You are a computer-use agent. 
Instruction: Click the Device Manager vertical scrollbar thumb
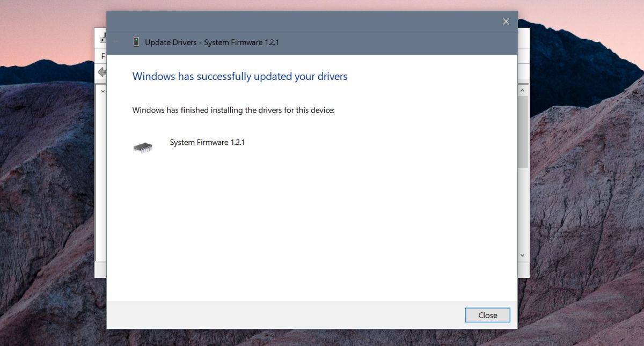click(523, 132)
